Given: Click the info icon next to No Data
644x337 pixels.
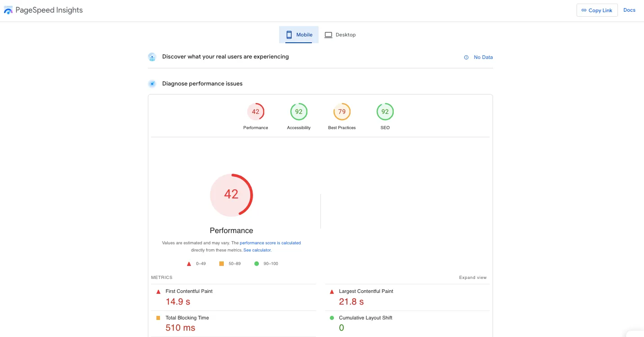Looking at the screenshot, I should pos(466,57).
